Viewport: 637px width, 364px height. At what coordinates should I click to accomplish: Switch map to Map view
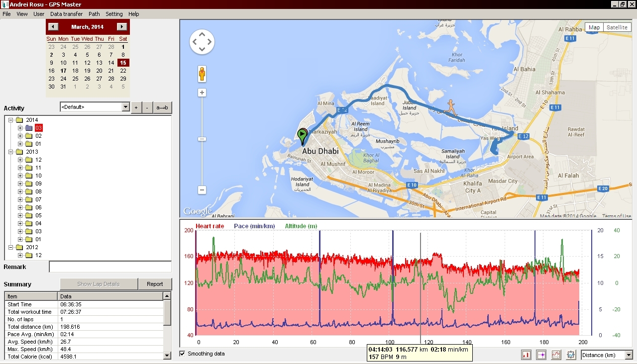(594, 27)
